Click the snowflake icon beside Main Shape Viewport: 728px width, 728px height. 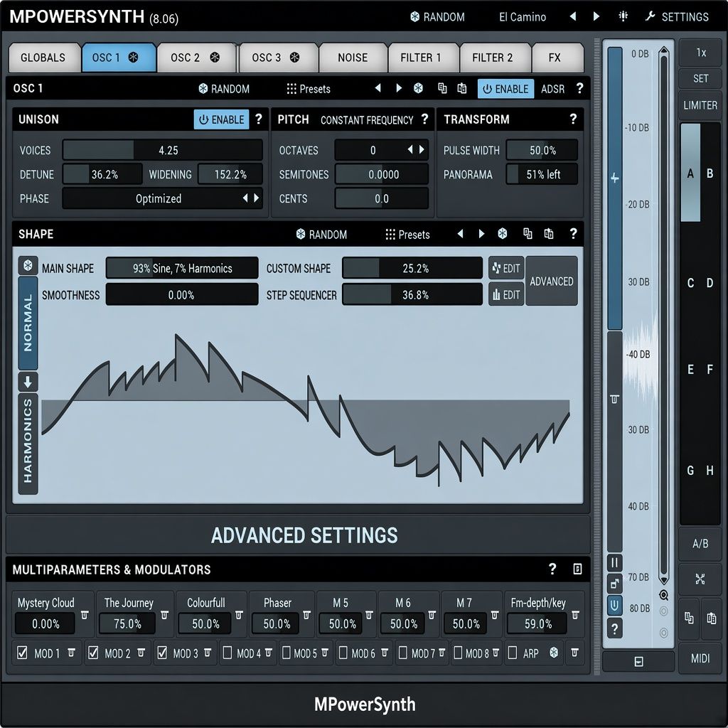click(x=28, y=266)
